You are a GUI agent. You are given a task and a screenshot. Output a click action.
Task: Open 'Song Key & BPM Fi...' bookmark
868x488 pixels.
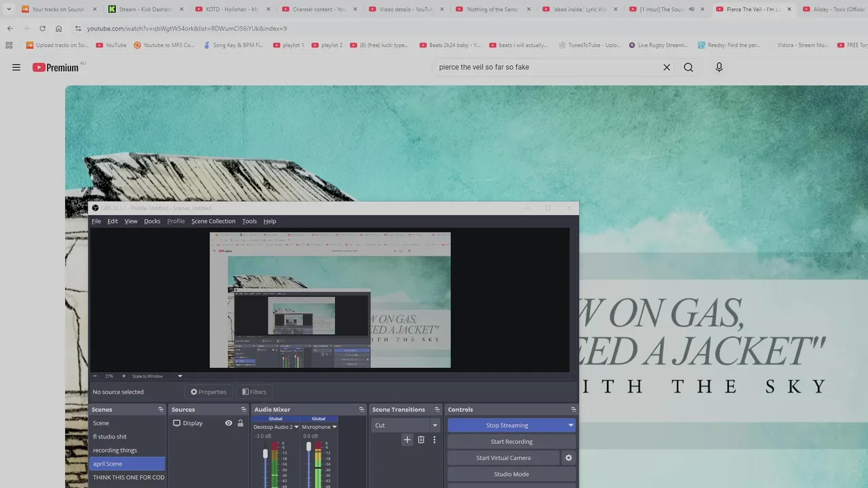point(235,45)
